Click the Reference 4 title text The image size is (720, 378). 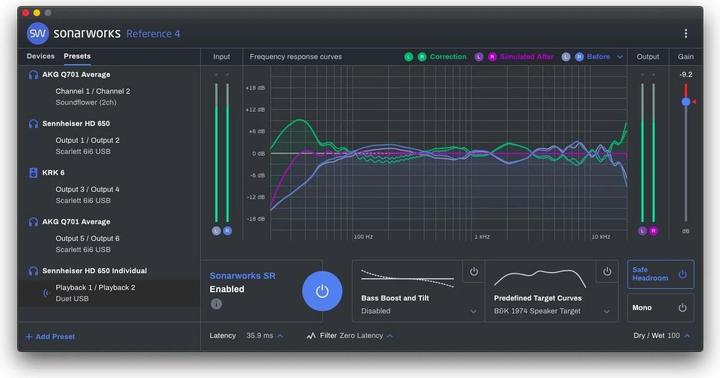pyautogui.click(x=153, y=34)
